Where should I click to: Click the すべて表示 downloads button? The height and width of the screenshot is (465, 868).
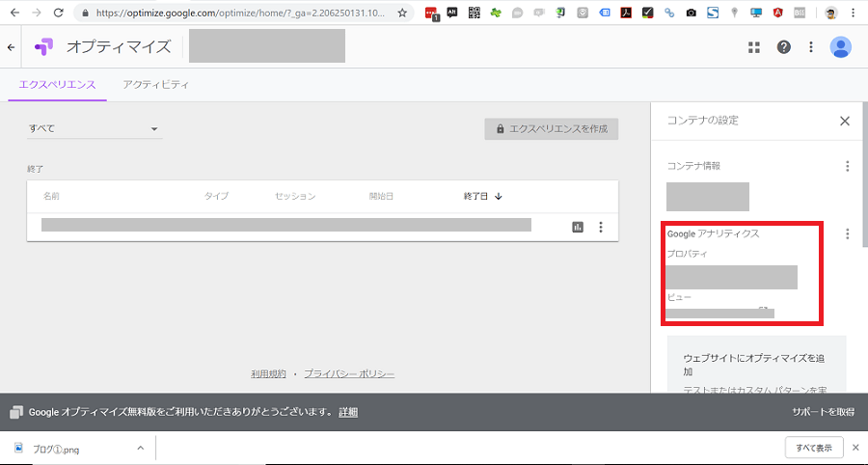[x=814, y=448]
